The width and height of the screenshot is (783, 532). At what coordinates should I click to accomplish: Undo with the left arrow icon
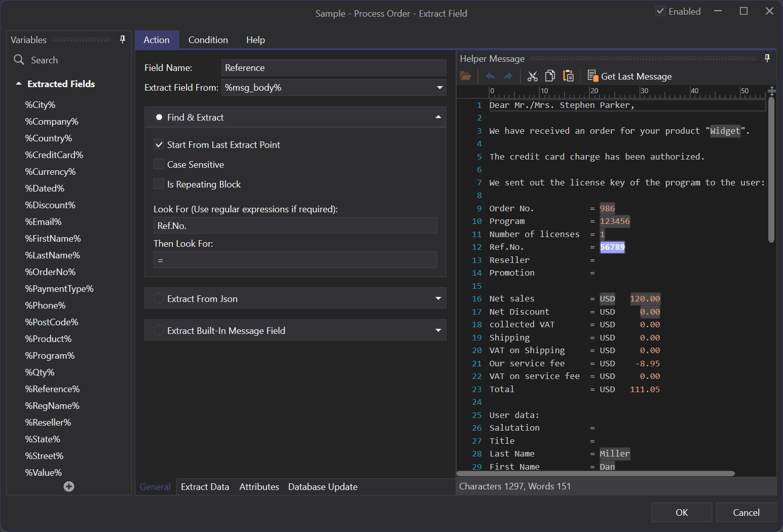click(490, 76)
